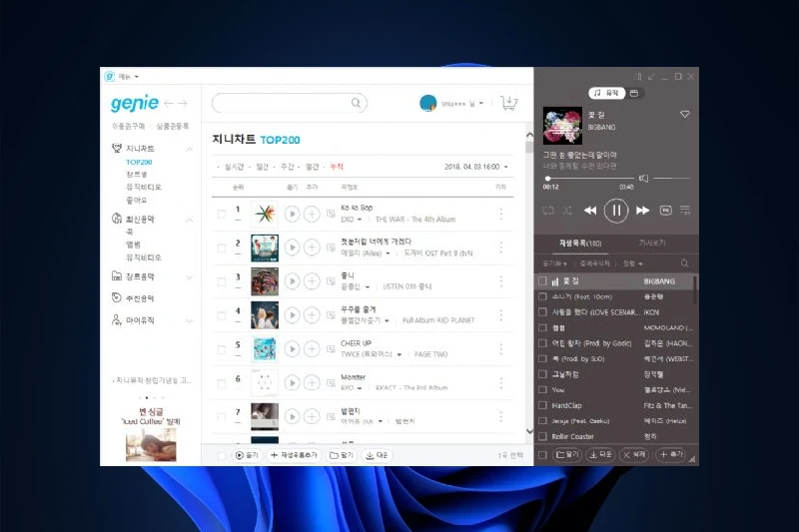The width and height of the screenshot is (799, 532).
Task: Select all chart songs checkbox at bottom
Action: [221, 455]
